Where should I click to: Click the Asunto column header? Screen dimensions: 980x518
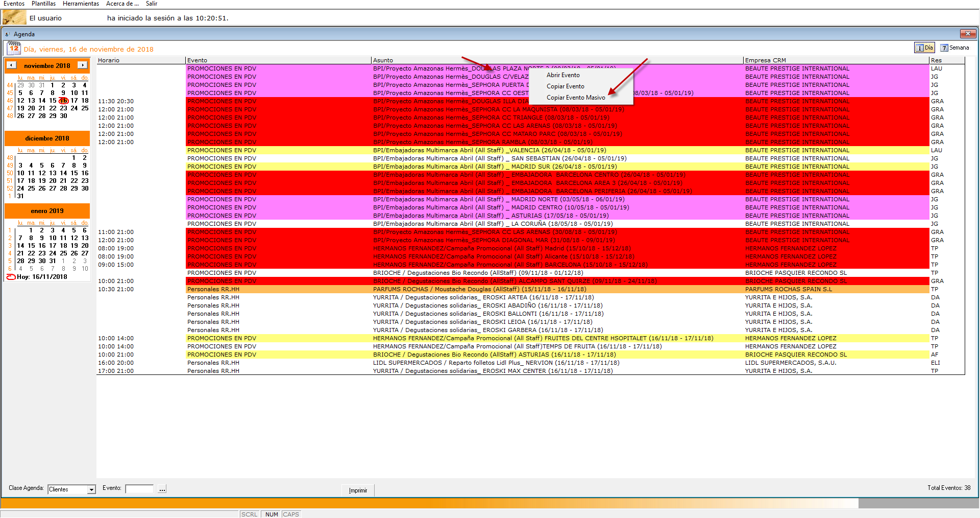[557, 60]
